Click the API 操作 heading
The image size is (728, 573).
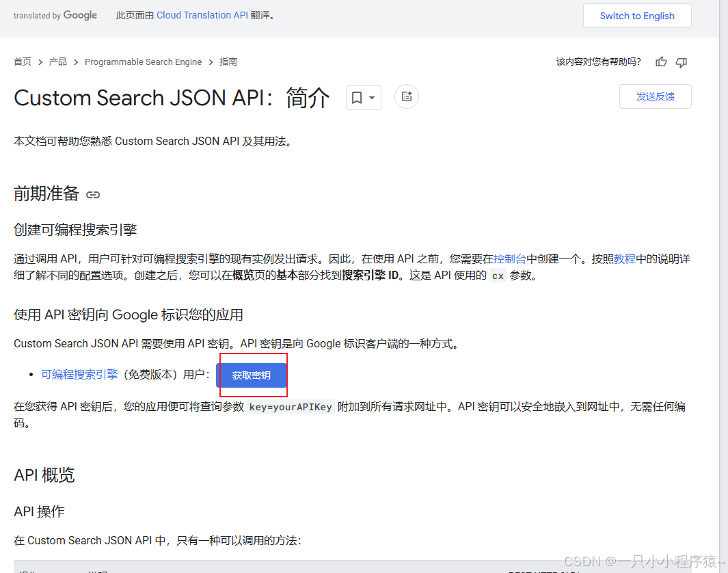click(39, 511)
